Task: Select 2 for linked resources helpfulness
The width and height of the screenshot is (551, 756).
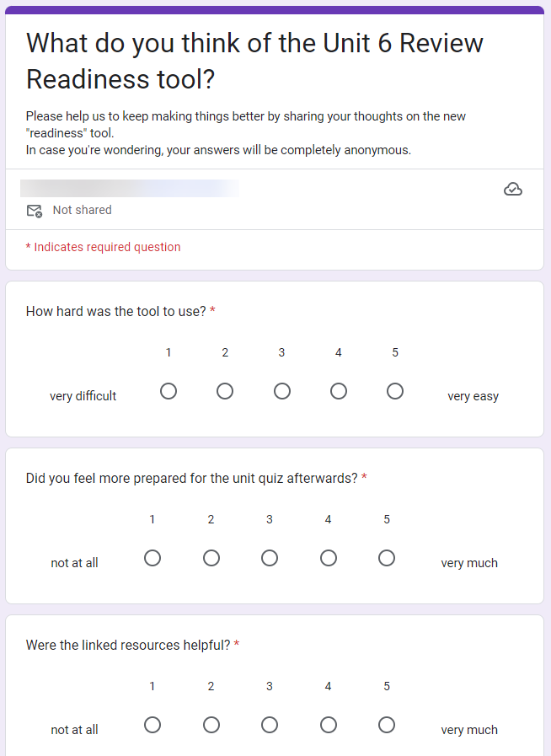Action: [x=211, y=725]
